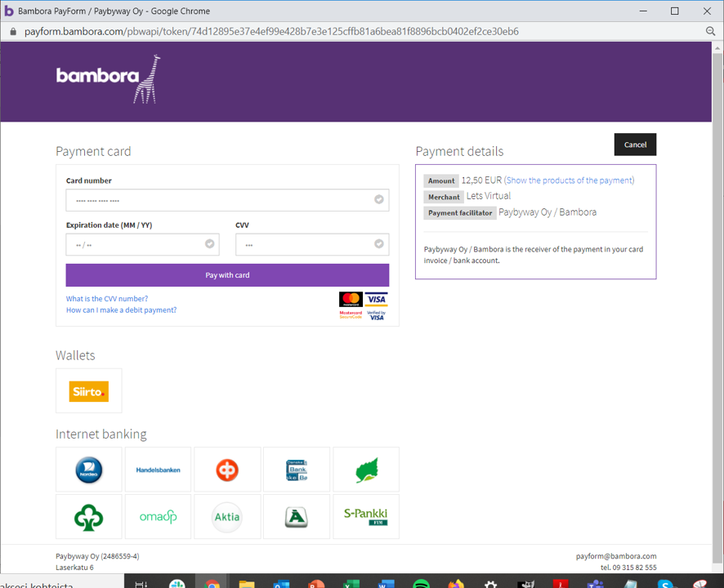Screen dimensions: 724x588
Task: Choose OmaSp internet banking
Action: coord(158,517)
